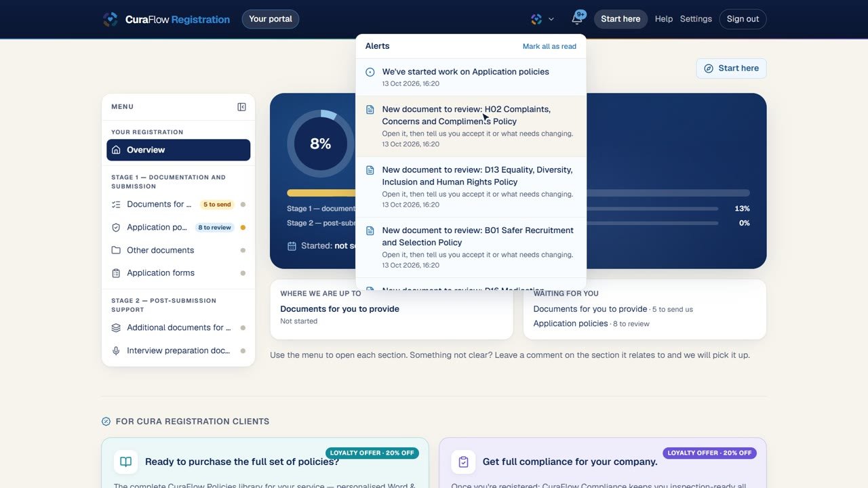Viewport: 868px width, 488px height.
Task: Click the Sign out button
Action: pyautogui.click(x=743, y=19)
